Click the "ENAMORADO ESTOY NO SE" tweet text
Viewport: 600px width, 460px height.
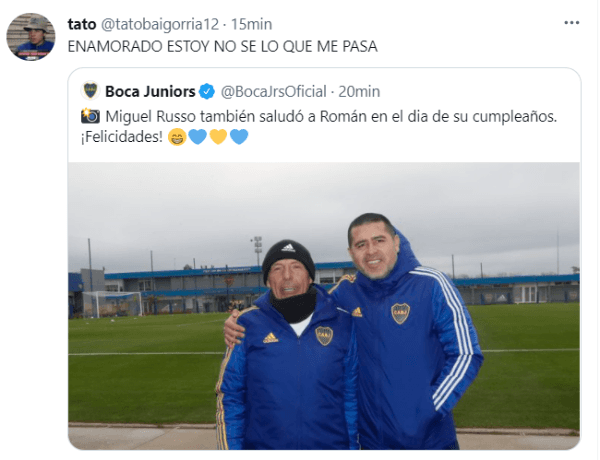222,47
